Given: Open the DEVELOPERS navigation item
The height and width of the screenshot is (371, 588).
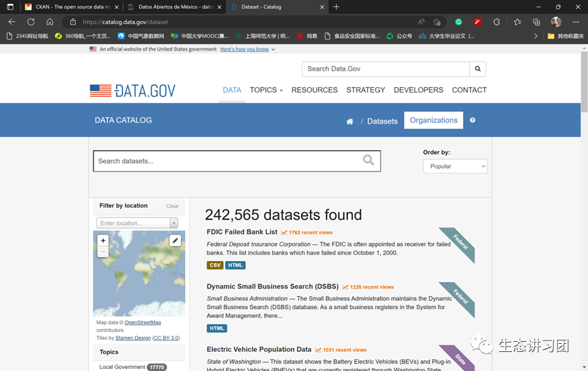Looking at the screenshot, I should pyautogui.click(x=419, y=90).
